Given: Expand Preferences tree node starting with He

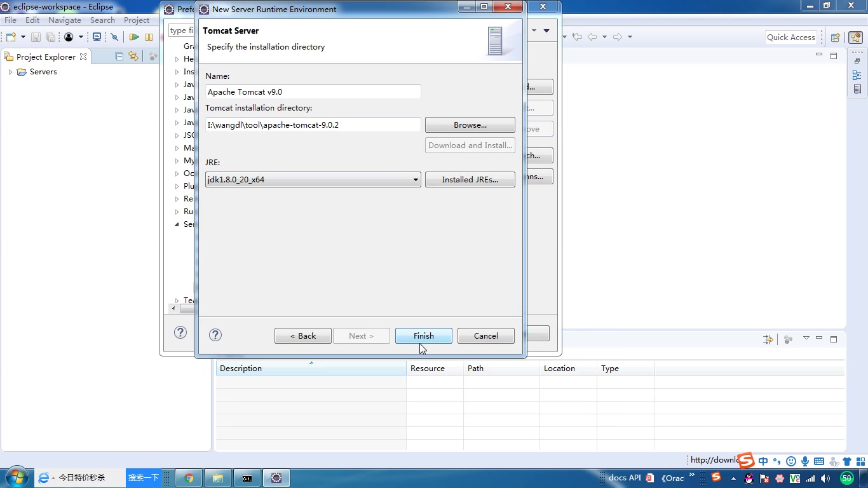Looking at the screenshot, I should [x=177, y=59].
